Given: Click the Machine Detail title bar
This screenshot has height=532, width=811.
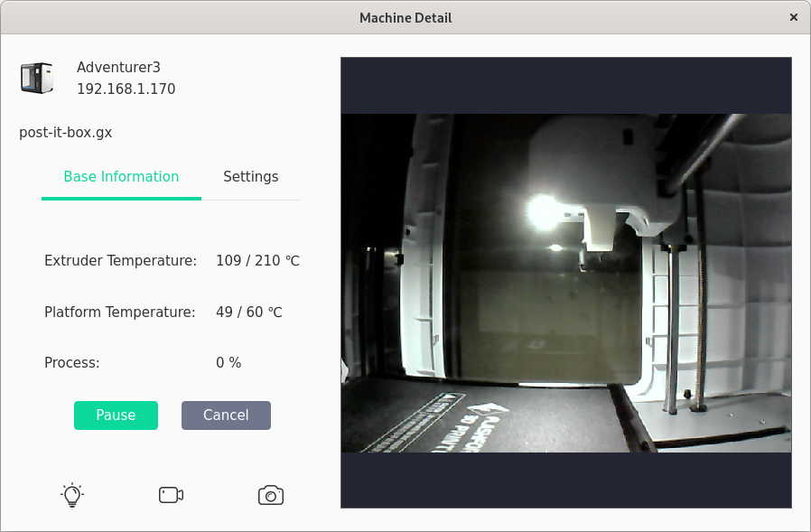Looking at the screenshot, I should click(405, 17).
